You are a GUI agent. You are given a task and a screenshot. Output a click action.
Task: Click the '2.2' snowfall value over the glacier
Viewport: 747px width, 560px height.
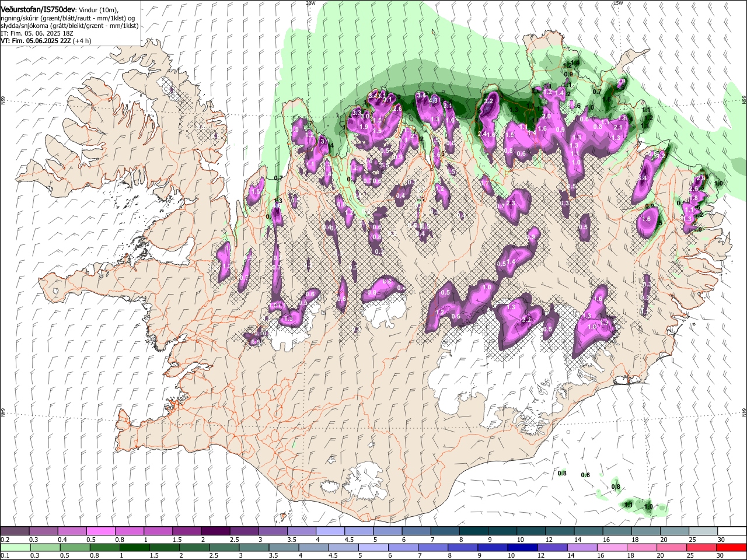coord(526,319)
